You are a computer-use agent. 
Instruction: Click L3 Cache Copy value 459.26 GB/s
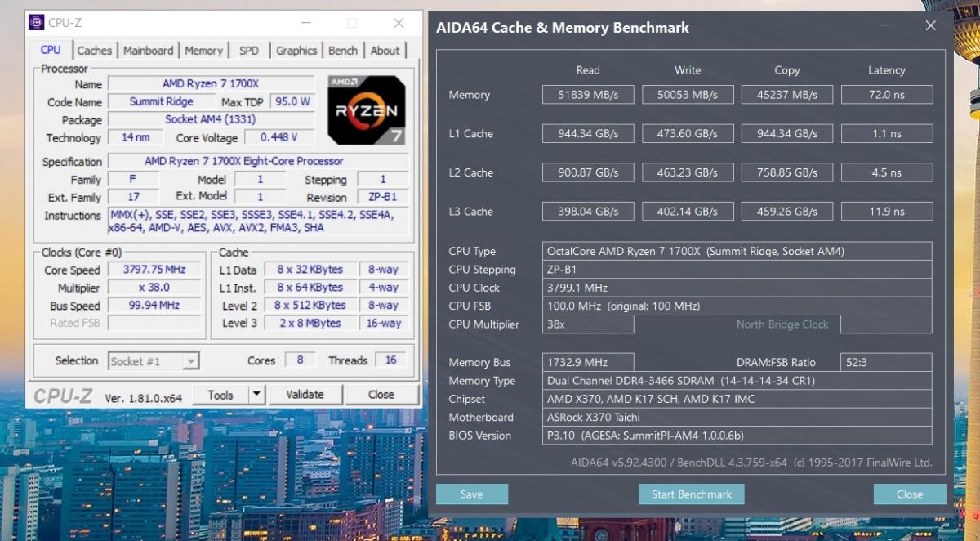(787, 212)
